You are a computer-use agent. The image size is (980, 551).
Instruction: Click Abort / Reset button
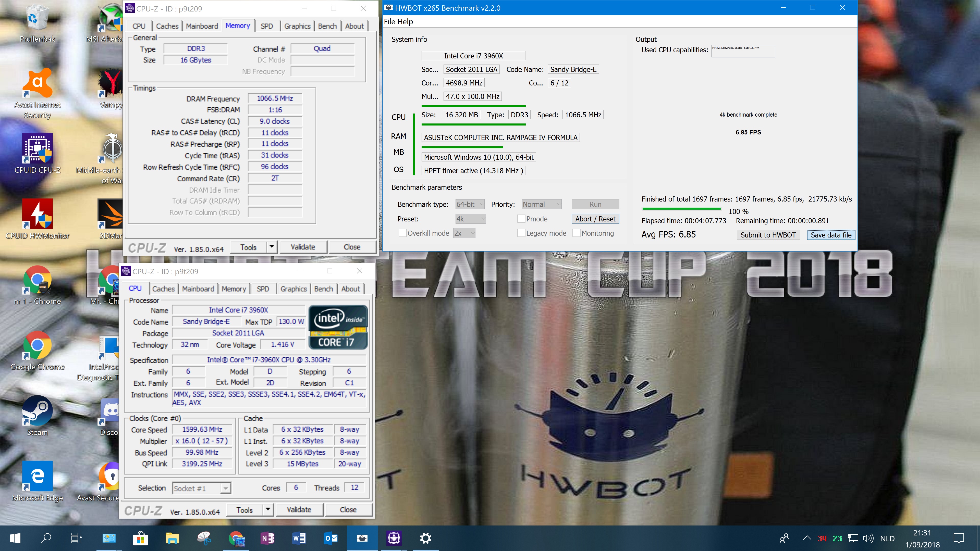click(x=595, y=219)
